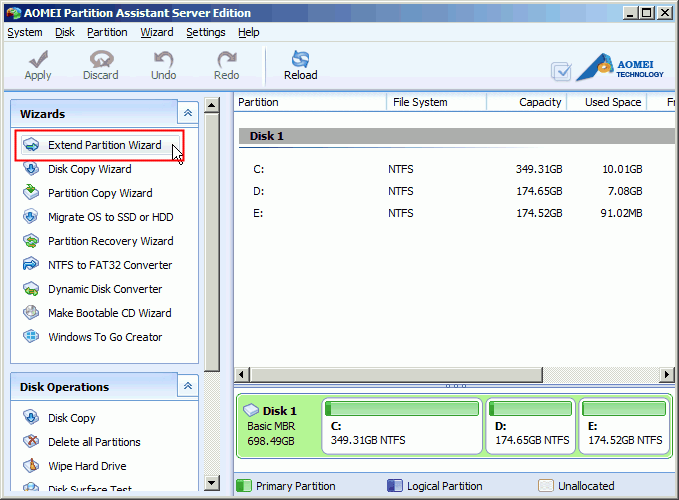This screenshot has width=679, height=500.
Task: Open the Help menu
Action: click(x=249, y=32)
